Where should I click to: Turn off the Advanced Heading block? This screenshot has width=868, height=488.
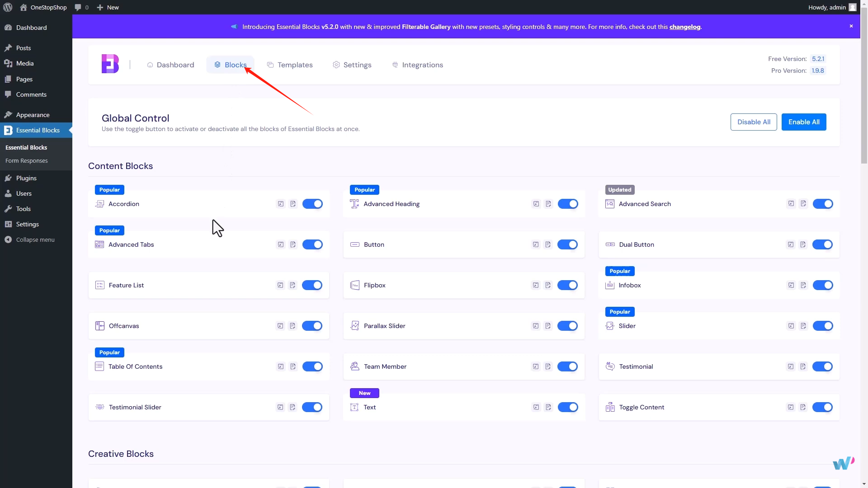pos(568,204)
